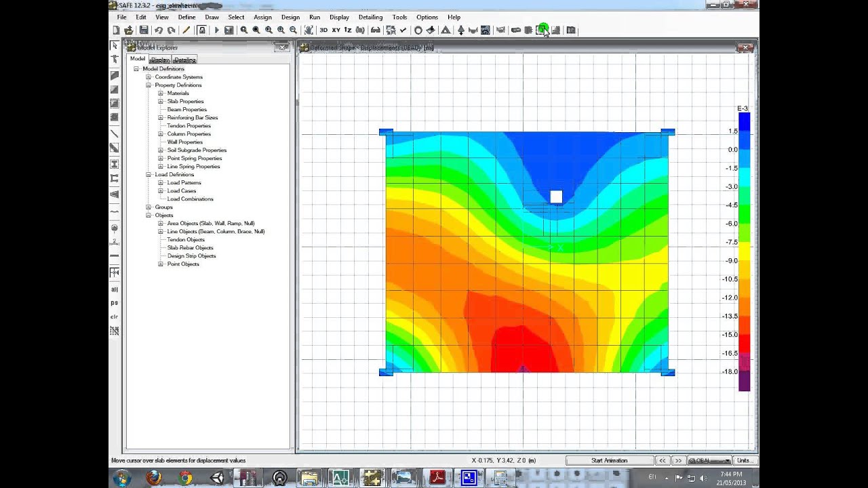Screen dimensions: 868x488
Task: Open the Assign menu
Action: pyautogui.click(x=262, y=17)
